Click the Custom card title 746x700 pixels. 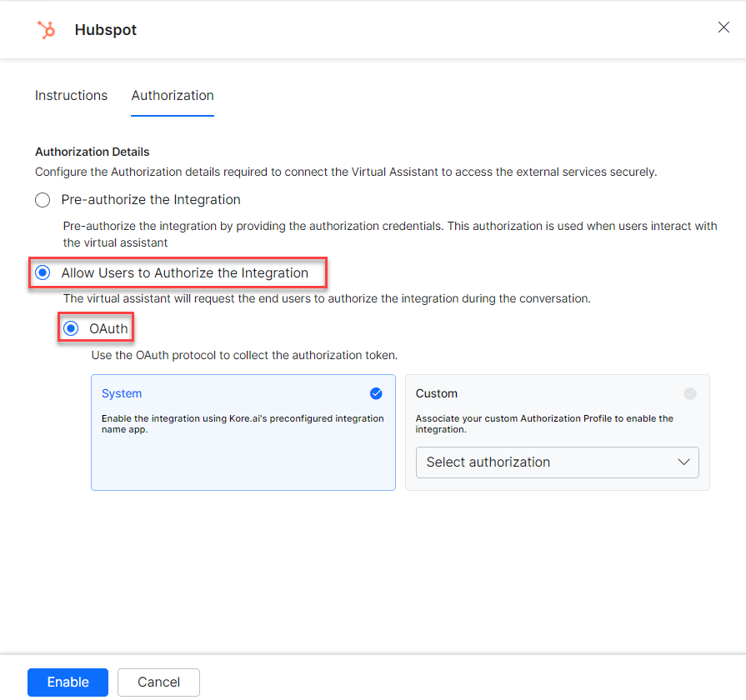pyautogui.click(x=437, y=393)
